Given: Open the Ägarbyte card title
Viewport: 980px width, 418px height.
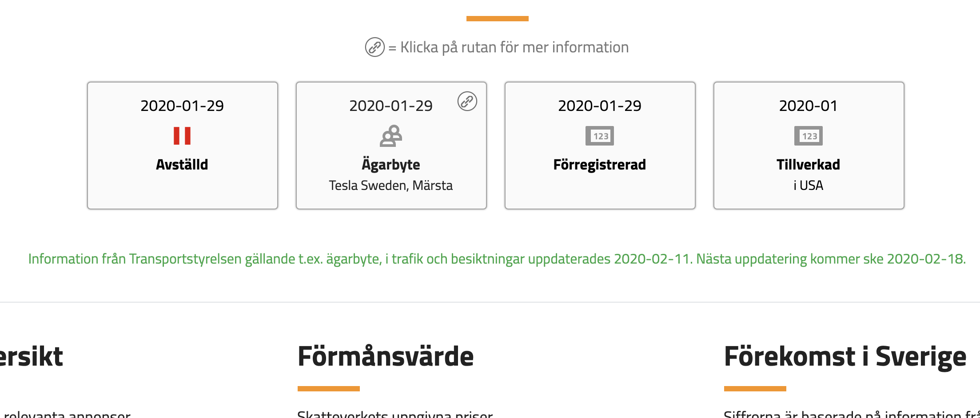Looking at the screenshot, I should click(391, 165).
